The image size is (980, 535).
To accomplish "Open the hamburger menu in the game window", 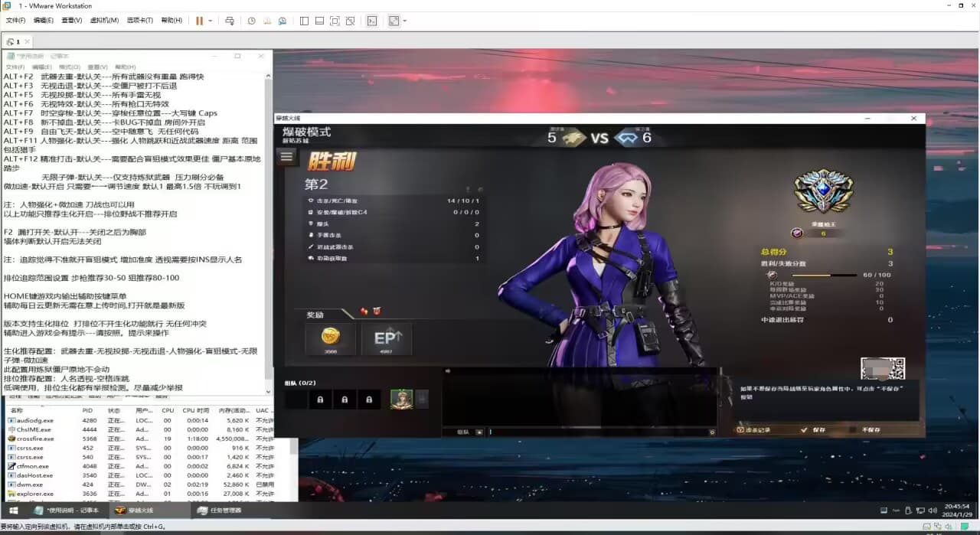I will coord(287,157).
